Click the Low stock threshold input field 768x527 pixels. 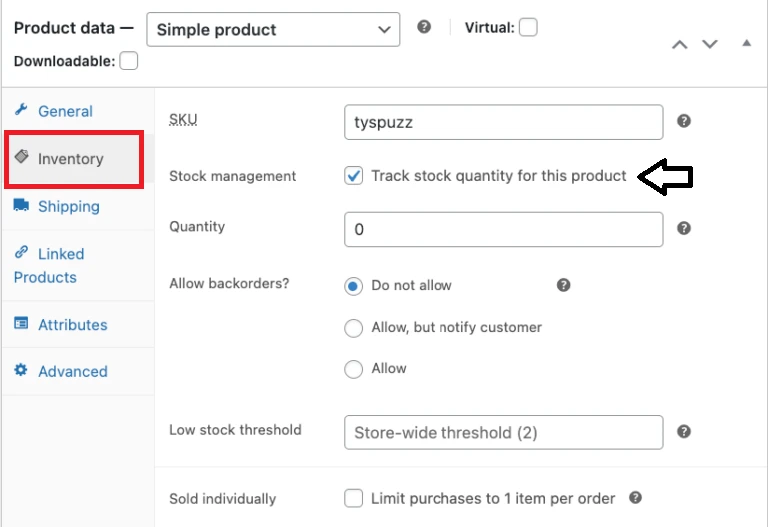tap(503, 432)
